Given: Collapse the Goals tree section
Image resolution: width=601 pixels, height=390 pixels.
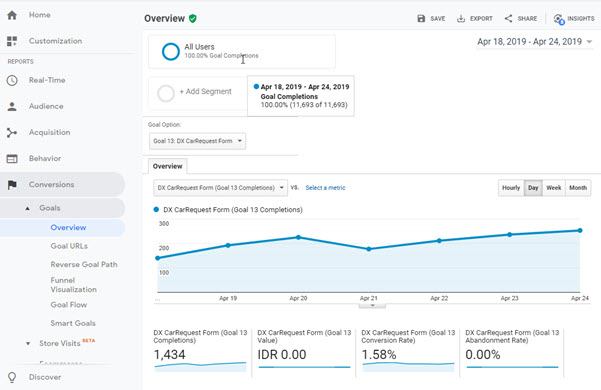Looking at the screenshot, I should point(28,208).
